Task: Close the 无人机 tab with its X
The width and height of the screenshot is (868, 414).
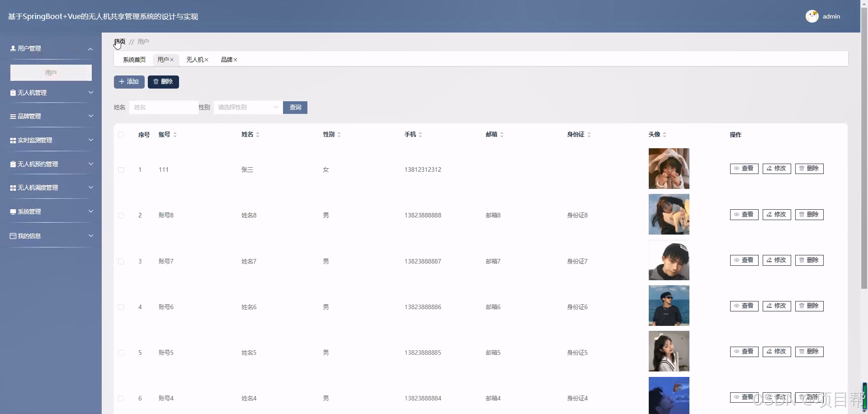Action: [206, 60]
